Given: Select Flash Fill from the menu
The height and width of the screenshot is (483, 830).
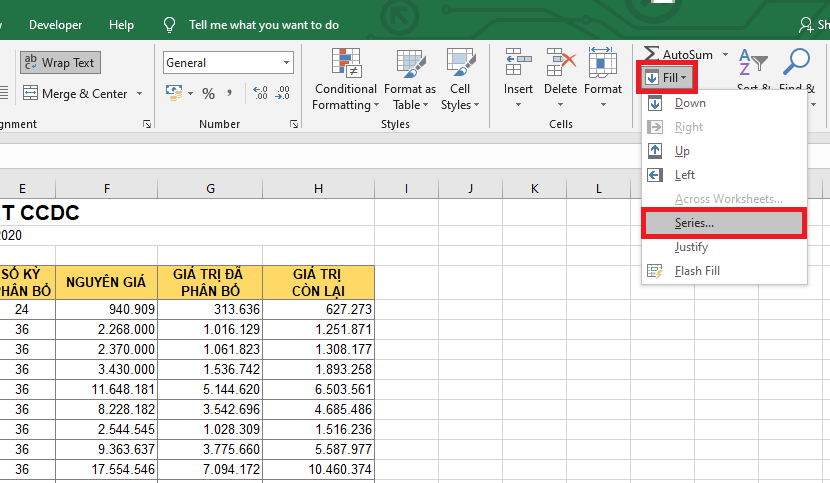Looking at the screenshot, I should pos(697,271).
